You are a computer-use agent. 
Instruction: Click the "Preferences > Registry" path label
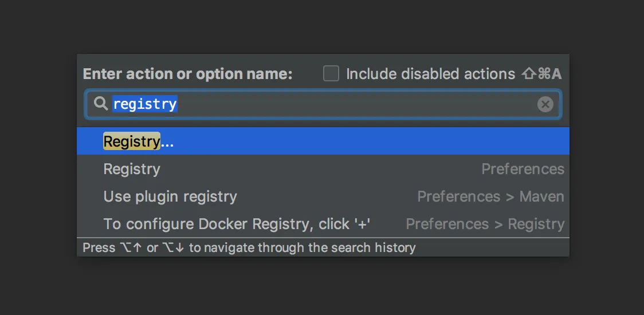tap(485, 225)
